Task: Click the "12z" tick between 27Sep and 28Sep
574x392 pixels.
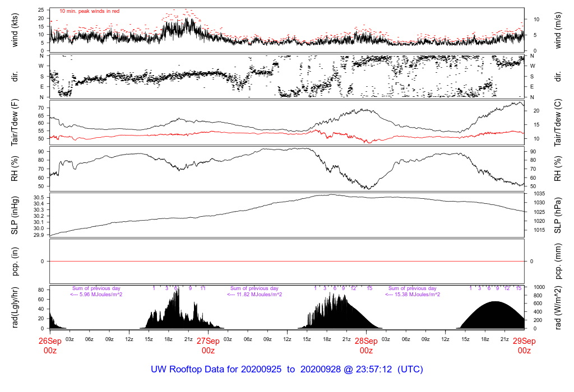Action: tap(287, 339)
